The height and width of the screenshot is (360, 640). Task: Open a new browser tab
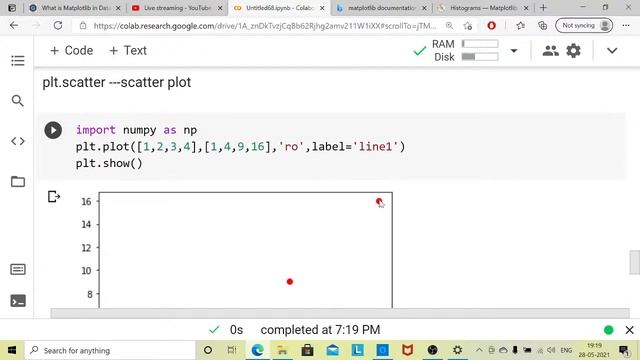[543, 8]
